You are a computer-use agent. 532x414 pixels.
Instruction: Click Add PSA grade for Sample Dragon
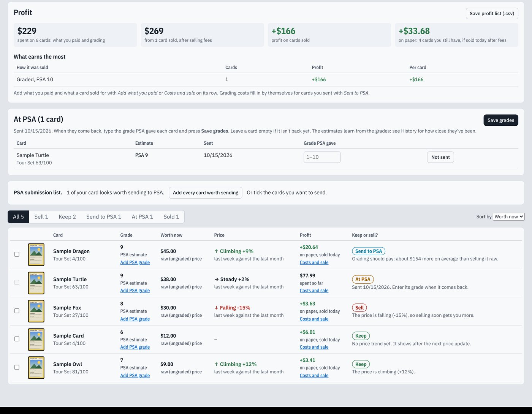(x=135, y=262)
